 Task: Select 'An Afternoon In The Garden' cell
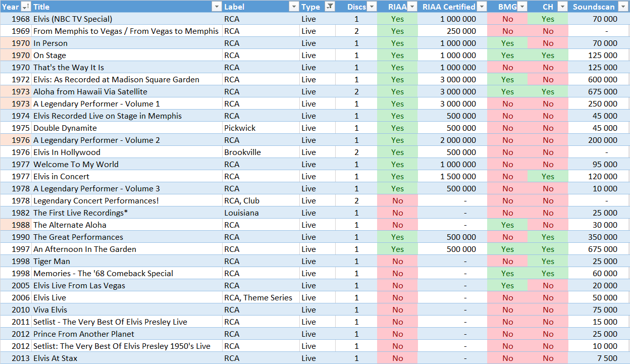pos(127,249)
